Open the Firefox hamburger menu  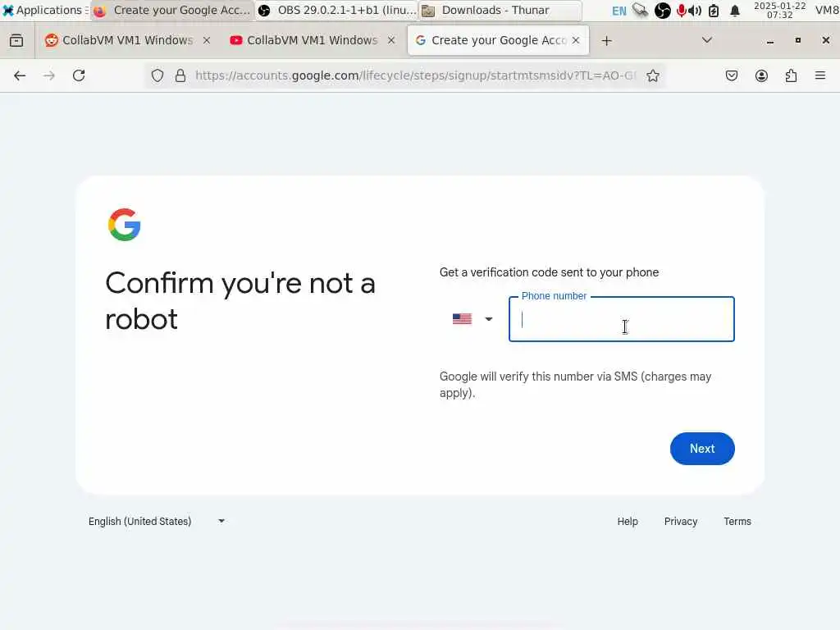(819, 75)
